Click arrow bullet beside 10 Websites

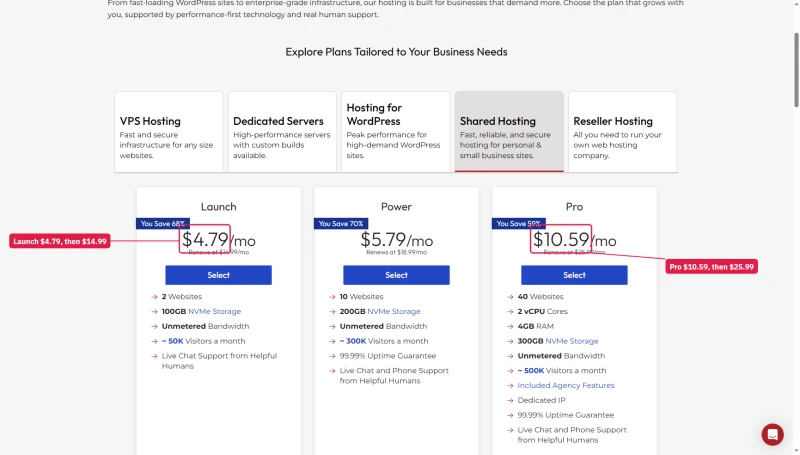click(x=332, y=297)
